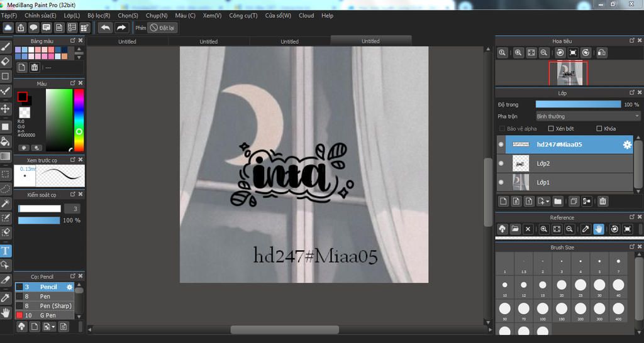Hide the Lớp2 layer
The height and width of the screenshot is (343, 644).
click(x=501, y=163)
